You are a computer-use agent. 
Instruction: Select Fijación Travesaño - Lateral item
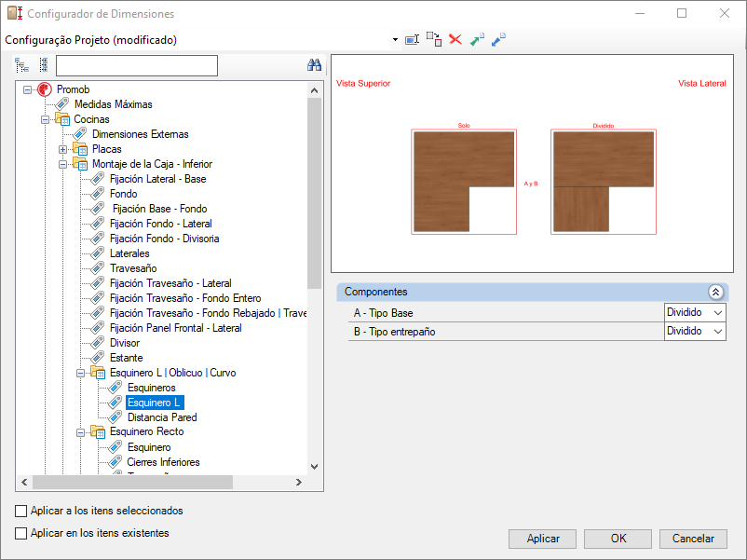[x=170, y=283]
